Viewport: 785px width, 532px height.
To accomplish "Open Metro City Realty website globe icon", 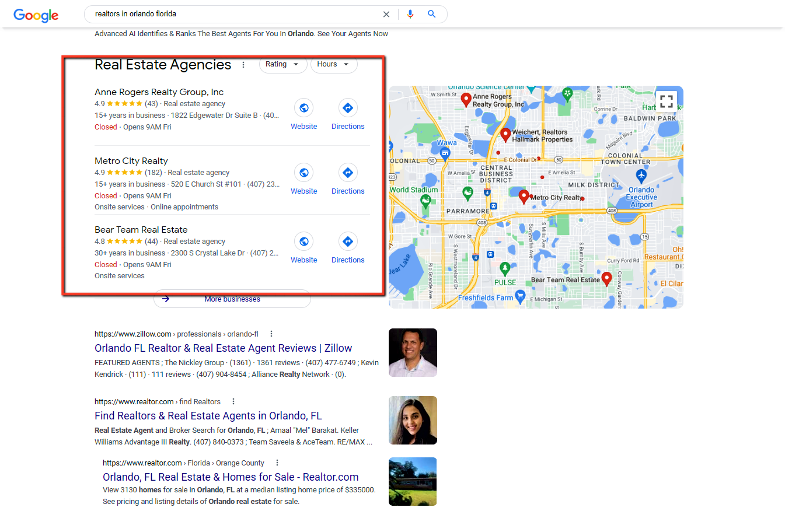I will click(x=303, y=173).
